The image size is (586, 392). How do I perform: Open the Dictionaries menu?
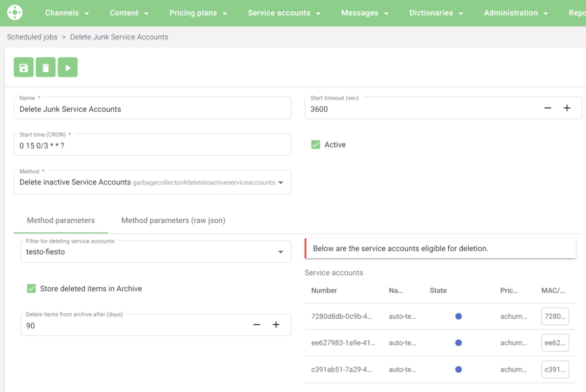click(x=436, y=13)
